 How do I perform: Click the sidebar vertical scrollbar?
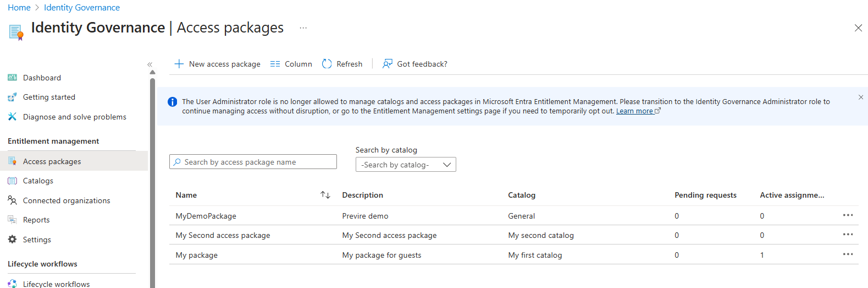[x=152, y=182]
